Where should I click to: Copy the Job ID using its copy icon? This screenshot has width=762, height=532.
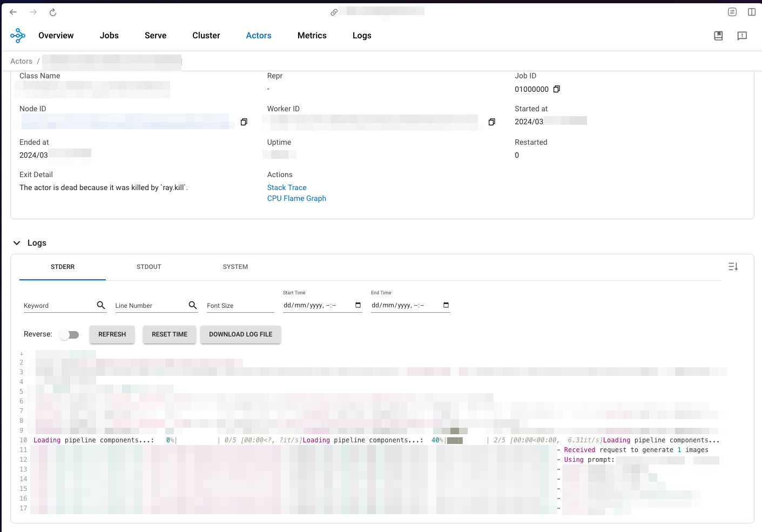point(557,89)
